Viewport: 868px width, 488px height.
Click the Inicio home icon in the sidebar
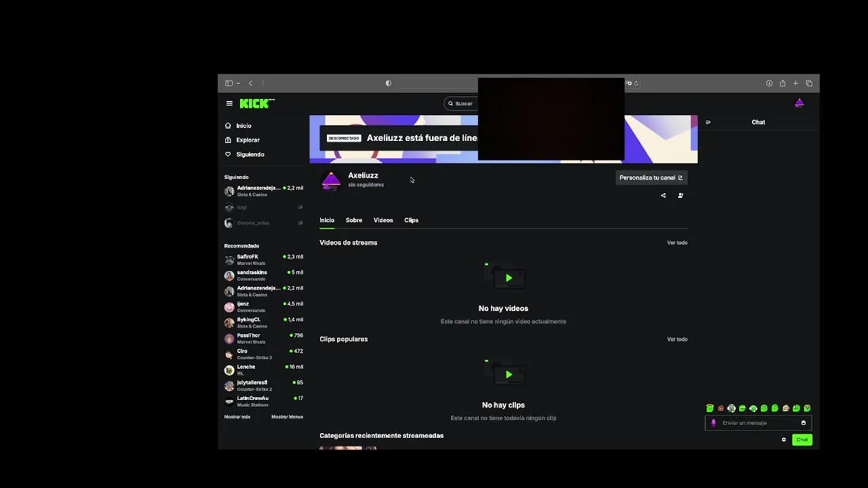[x=228, y=126]
